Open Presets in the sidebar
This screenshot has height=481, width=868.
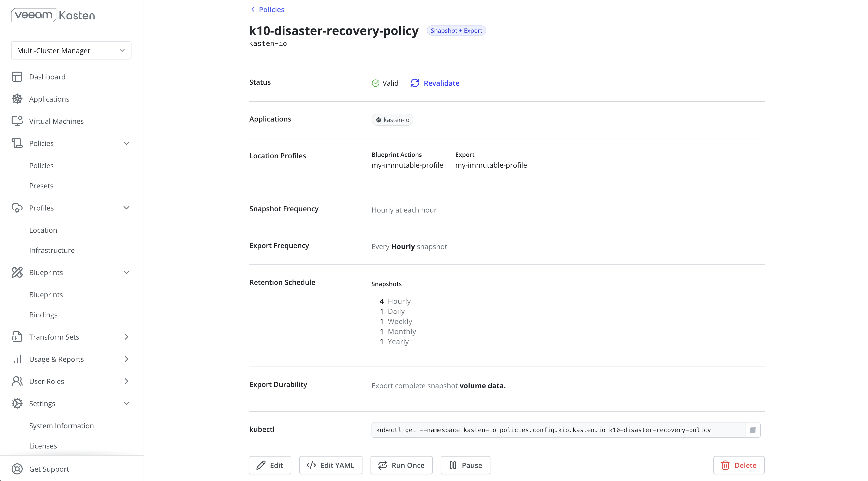click(x=41, y=186)
